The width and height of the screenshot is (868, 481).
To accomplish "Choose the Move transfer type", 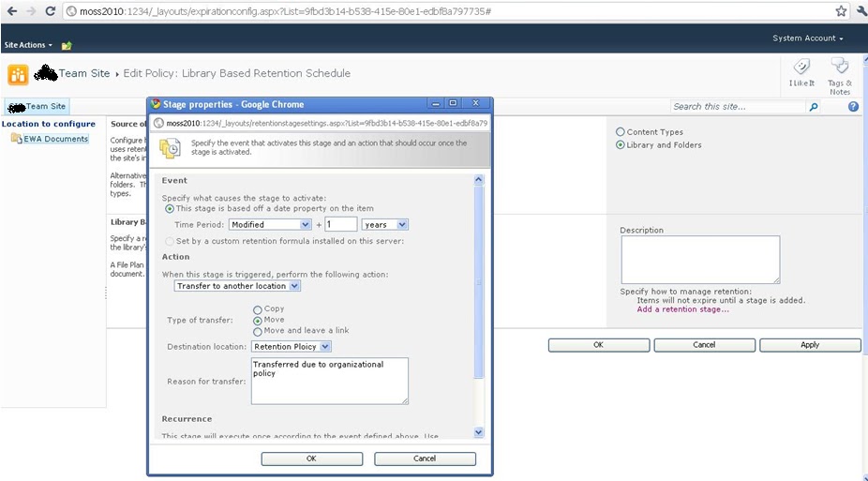I will coord(258,321).
